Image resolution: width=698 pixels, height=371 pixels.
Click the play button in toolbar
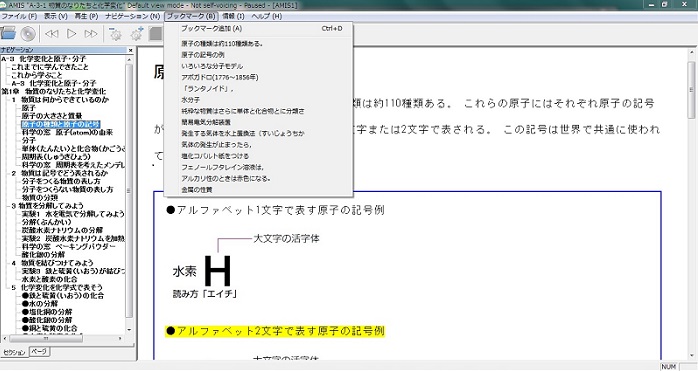pos(71,34)
